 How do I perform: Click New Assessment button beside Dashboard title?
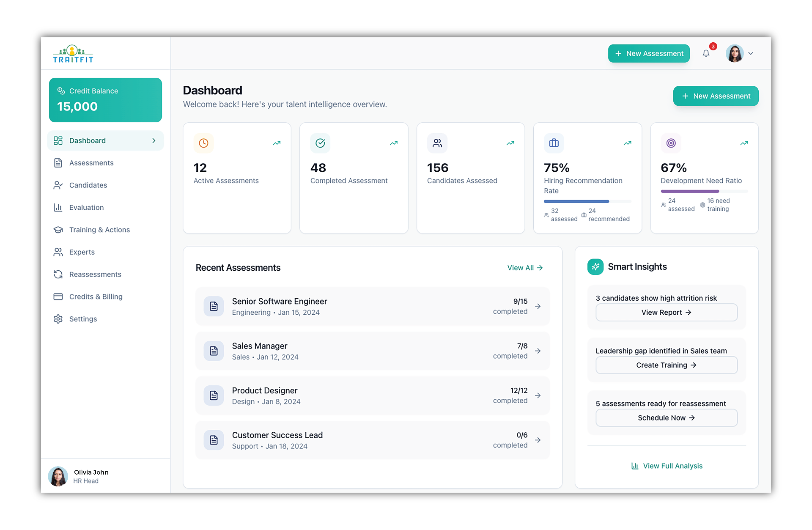tap(716, 96)
